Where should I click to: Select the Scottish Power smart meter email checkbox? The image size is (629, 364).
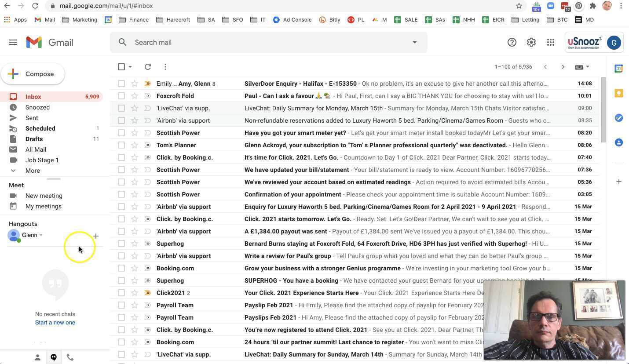tap(121, 133)
